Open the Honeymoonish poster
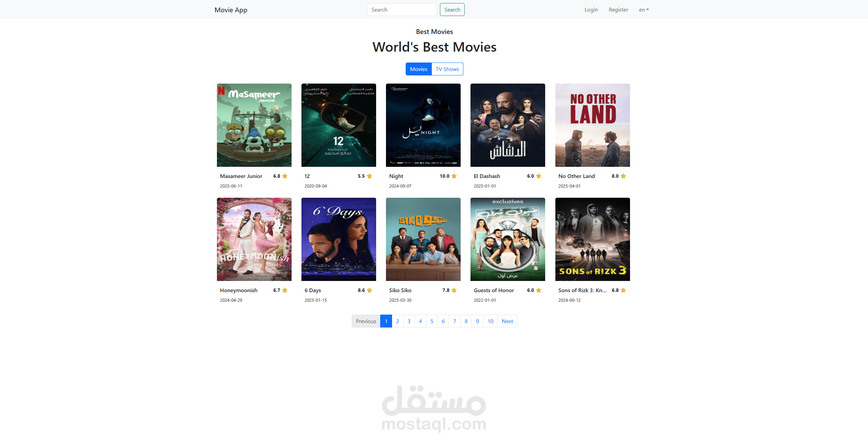868x442 pixels. (x=254, y=239)
